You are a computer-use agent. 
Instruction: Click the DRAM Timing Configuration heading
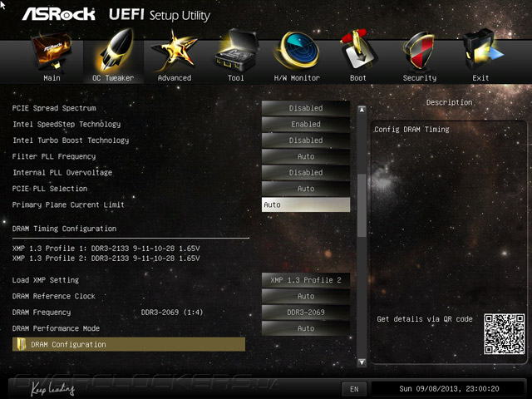64,229
